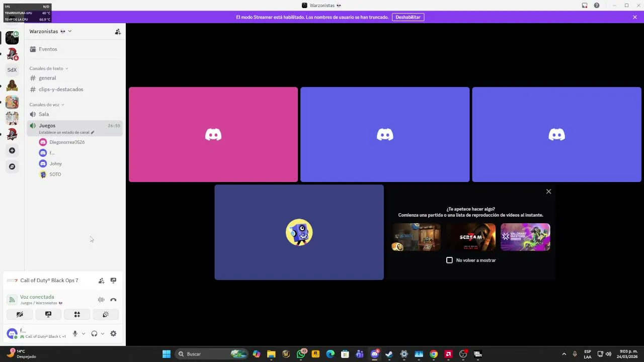Open the Discover servers compass icon
This screenshot has width=644, height=362.
12,166
